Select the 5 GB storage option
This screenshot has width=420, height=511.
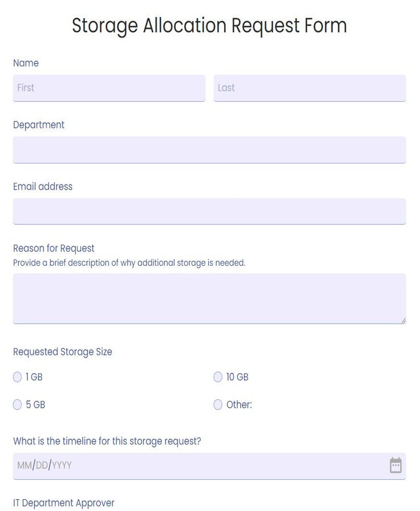17,404
